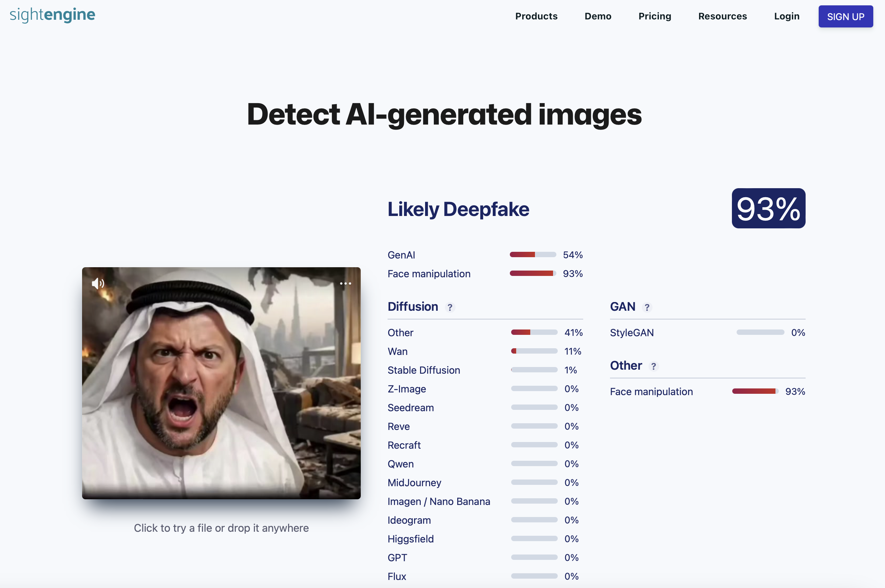Click the Sightengine logo

point(53,15)
